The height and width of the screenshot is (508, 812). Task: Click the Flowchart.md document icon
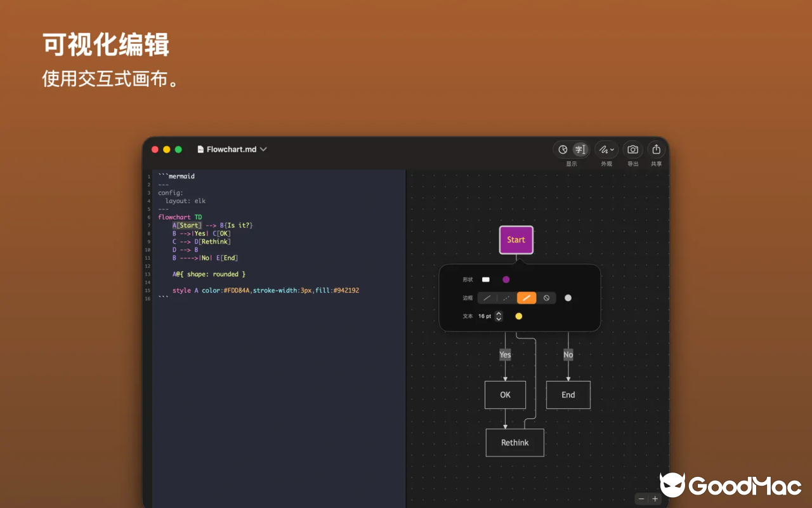(x=201, y=149)
